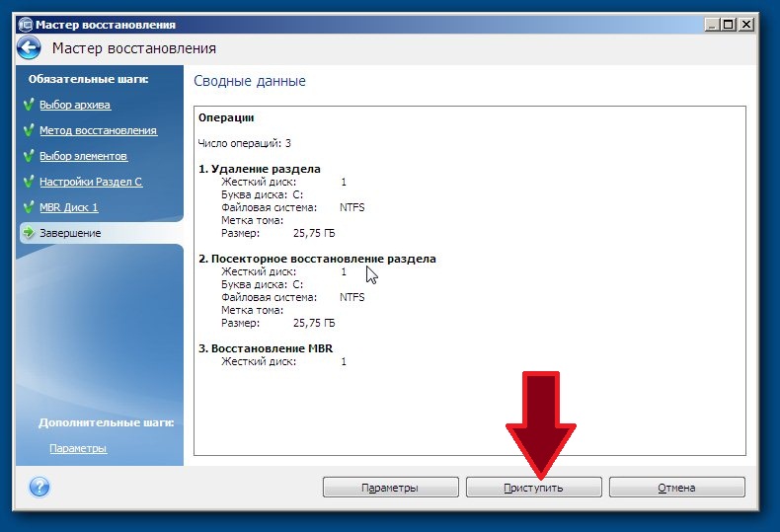Click the 'Сводные данные' heading
The width and height of the screenshot is (780, 532).
[x=250, y=81]
